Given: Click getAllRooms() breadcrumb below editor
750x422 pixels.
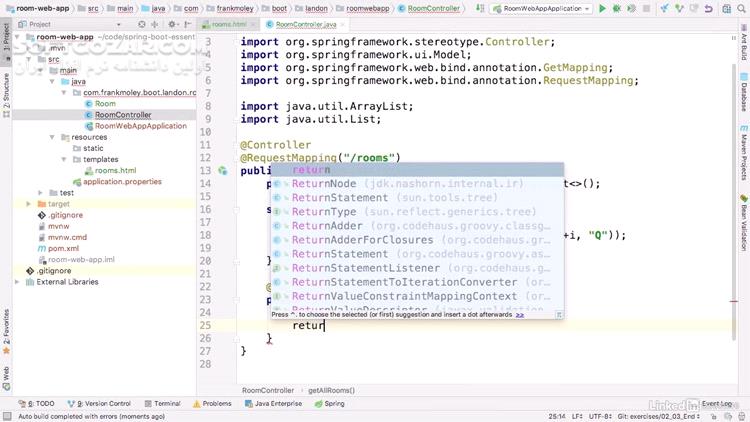Looking at the screenshot, I should (331, 390).
